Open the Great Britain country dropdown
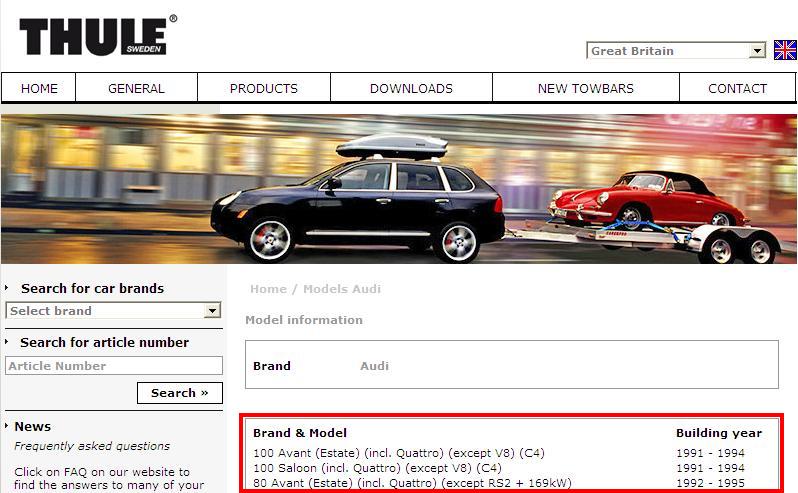The width and height of the screenshot is (798, 493). tap(676, 51)
